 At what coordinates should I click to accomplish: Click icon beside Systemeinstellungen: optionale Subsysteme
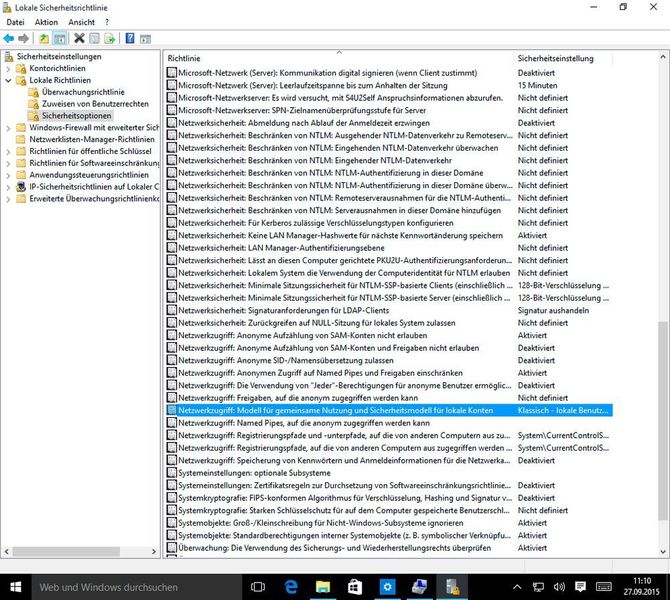click(172, 473)
